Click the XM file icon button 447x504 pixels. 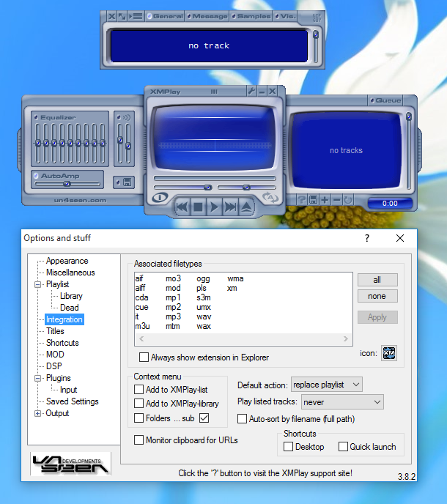point(389,353)
